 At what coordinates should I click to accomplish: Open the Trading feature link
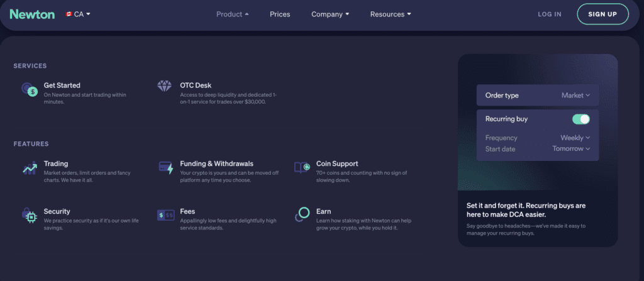[56, 163]
